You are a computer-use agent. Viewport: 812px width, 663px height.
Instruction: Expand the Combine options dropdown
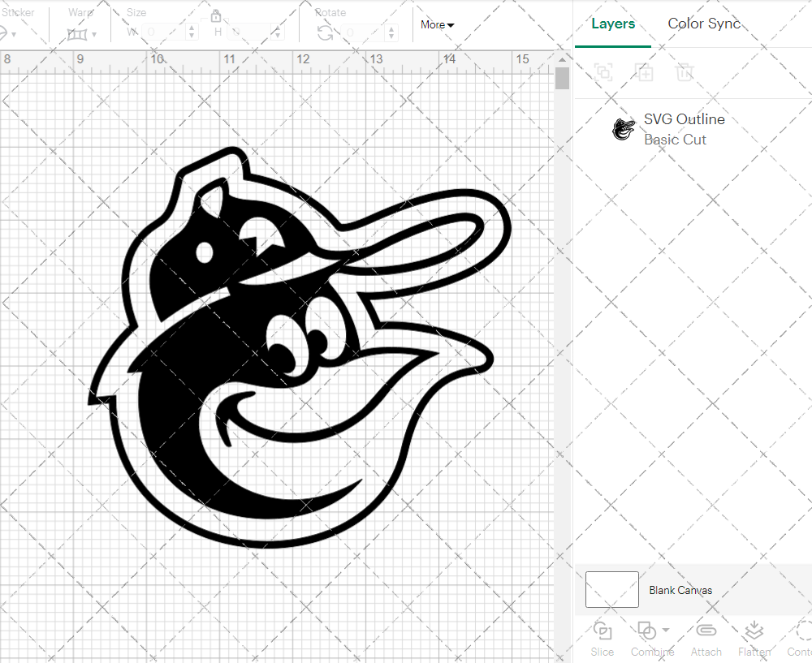pyautogui.click(x=666, y=631)
